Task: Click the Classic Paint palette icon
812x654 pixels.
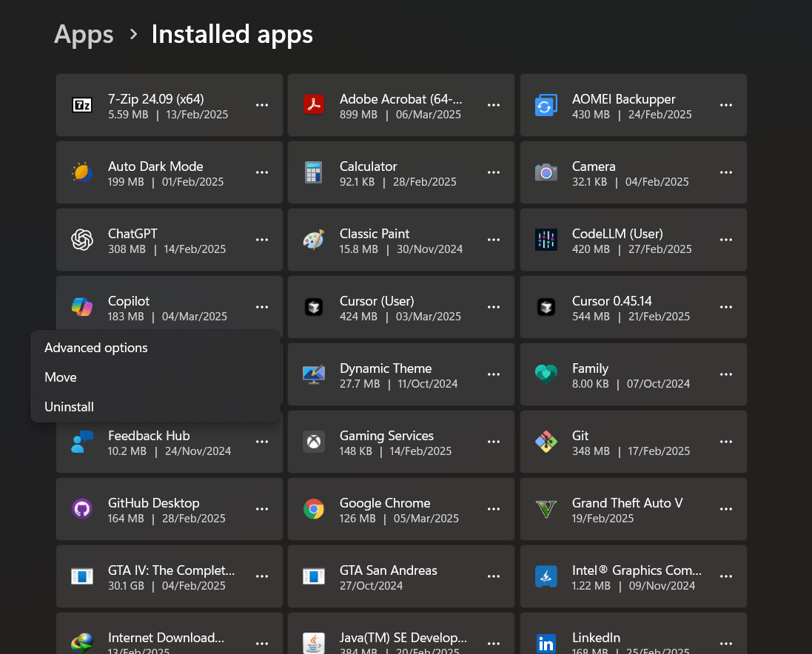Action: pos(314,240)
